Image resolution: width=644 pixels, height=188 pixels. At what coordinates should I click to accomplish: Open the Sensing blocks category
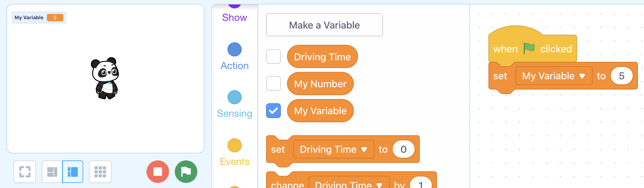(x=235, y=105)
